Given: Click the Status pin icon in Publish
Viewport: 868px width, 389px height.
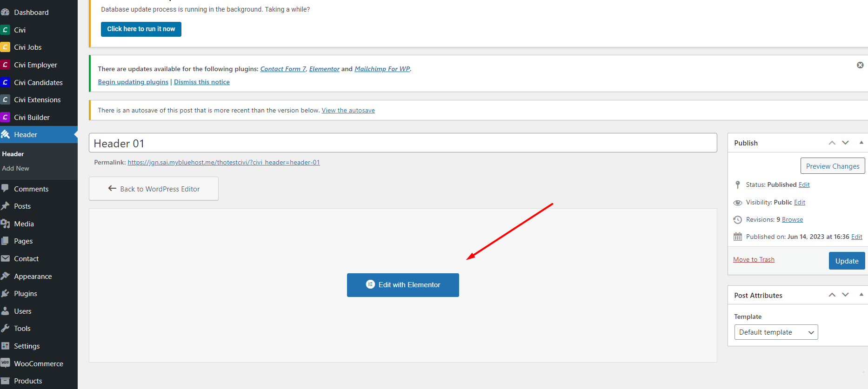Looking at the screenshot, I should pyautogui.click(x=738, y=185).
